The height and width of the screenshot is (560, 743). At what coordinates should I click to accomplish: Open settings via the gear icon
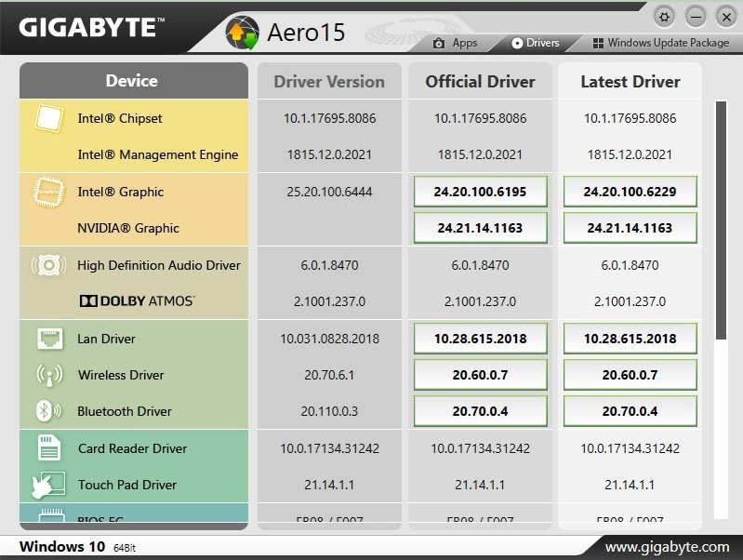coord(664,18)
